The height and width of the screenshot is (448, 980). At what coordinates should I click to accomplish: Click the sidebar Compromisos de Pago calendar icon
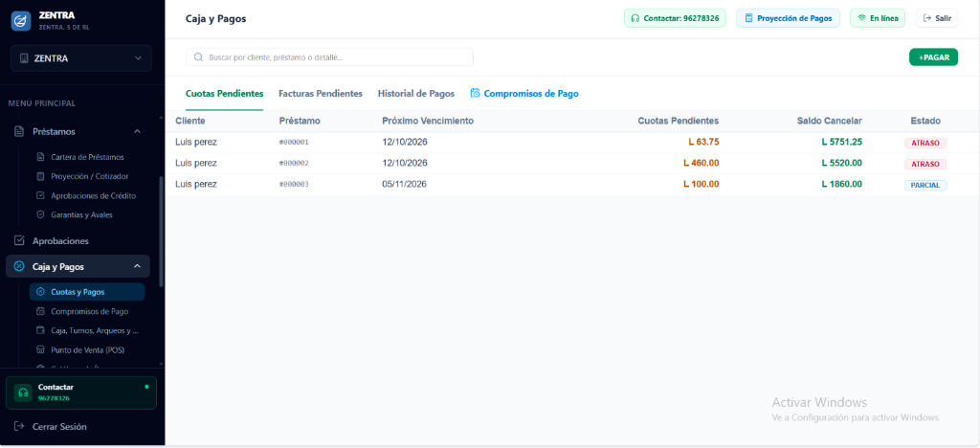pos(40,311)
